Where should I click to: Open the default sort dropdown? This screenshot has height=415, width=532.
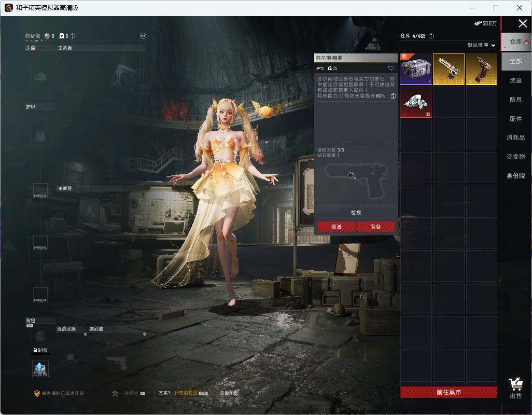tap(482, 45)
